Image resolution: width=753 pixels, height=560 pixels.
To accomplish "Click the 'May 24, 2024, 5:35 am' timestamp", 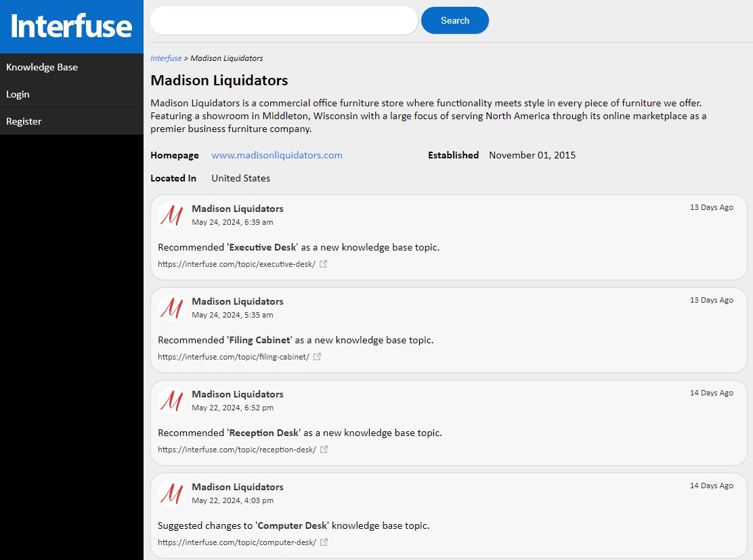I will [x=232, y=315].
